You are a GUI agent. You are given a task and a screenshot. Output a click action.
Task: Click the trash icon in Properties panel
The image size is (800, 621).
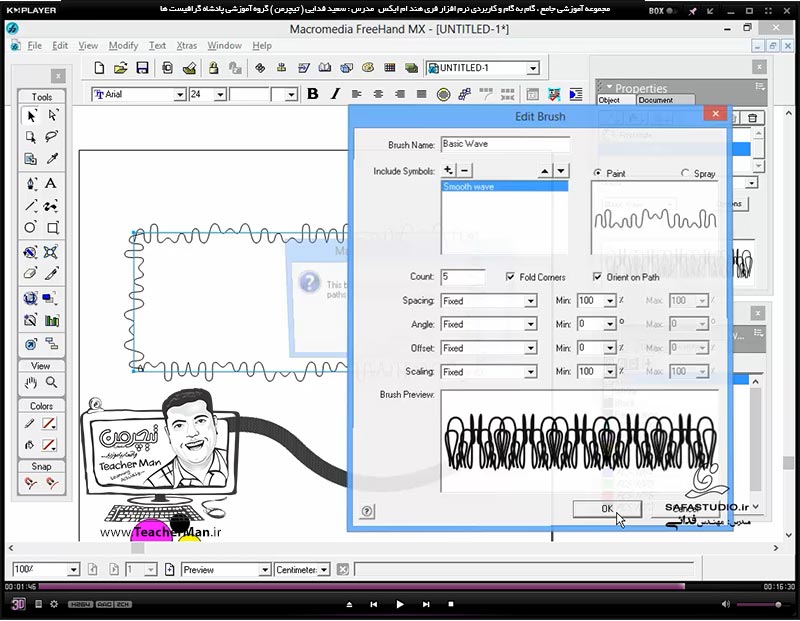click(x=753, y=118)
